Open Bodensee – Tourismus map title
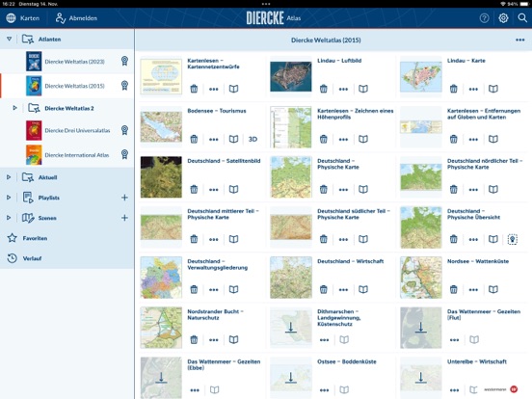Viewport: 532px width, 399px height. tap(217, 111)
